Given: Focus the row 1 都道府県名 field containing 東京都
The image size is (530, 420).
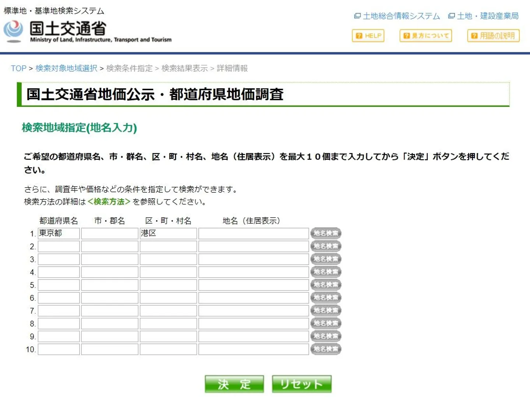Looking at the screenshot, I should tap(59, 234).
